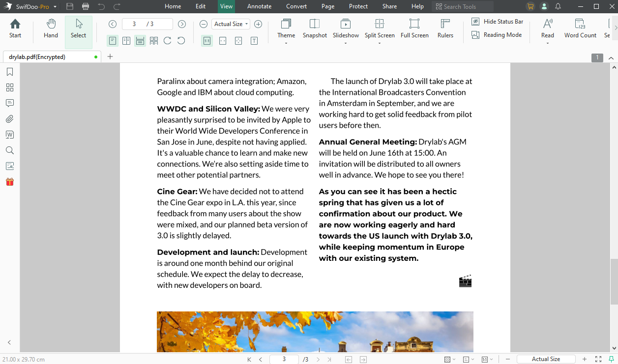The height and width of the screenshot is (364, 618).
Task: Click the pin icon in status bar
Action: coord(611,360)
